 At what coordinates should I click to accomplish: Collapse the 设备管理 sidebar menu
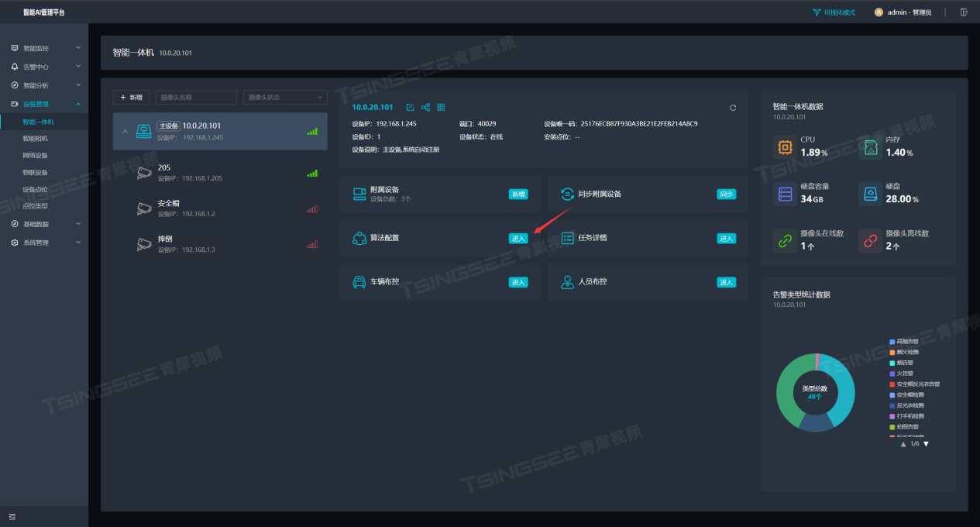(44, 104)
